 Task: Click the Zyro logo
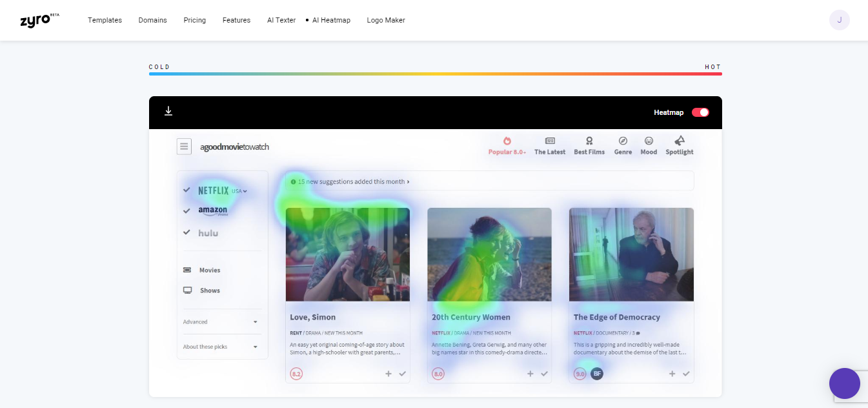(40, 19)
